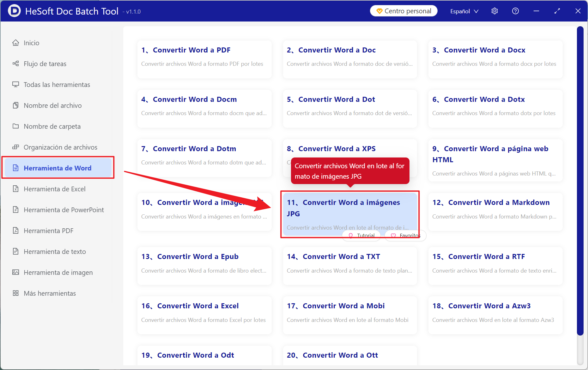
Task: Click the v1.1.0 version label
Action: point(131,12)
